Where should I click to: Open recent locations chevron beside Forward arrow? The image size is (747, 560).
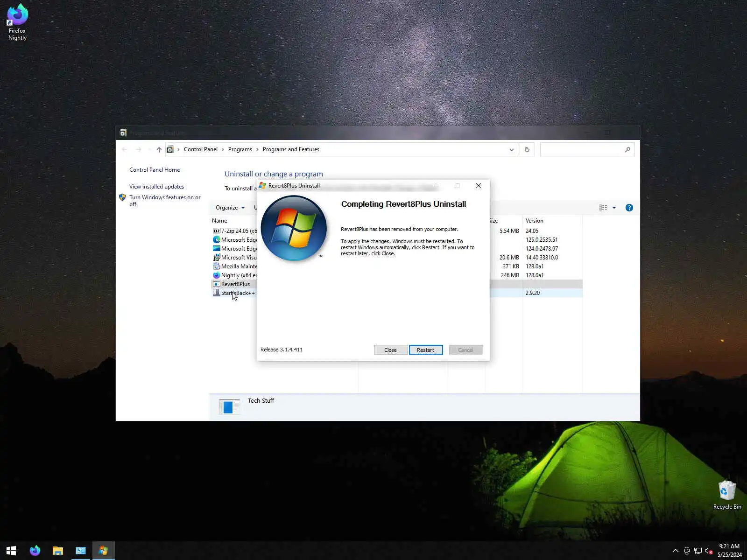click(x=149, y=149)
